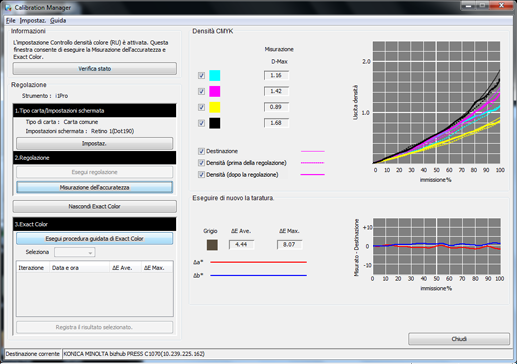Expand the Seleziona dropdown

[x=75, y=252]
